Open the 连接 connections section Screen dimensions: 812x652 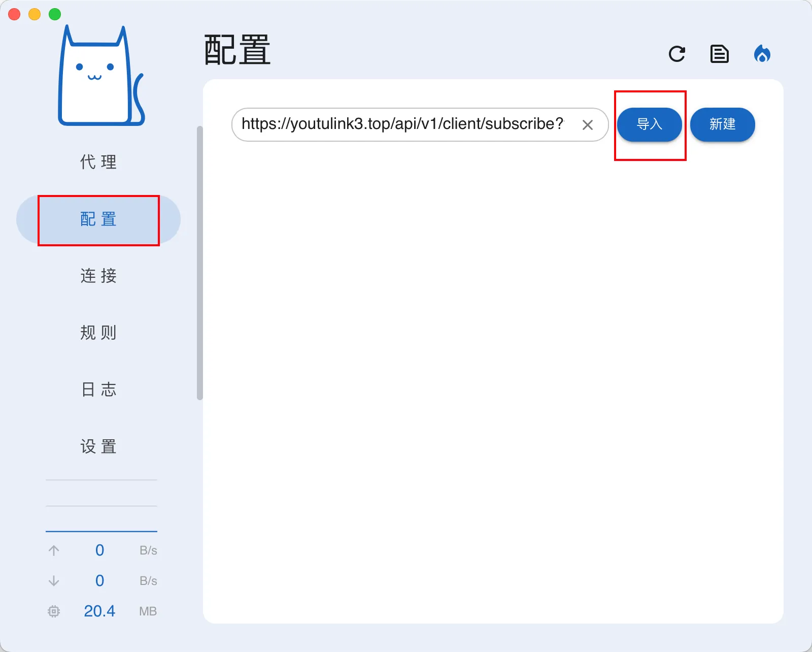click(98, 276)
